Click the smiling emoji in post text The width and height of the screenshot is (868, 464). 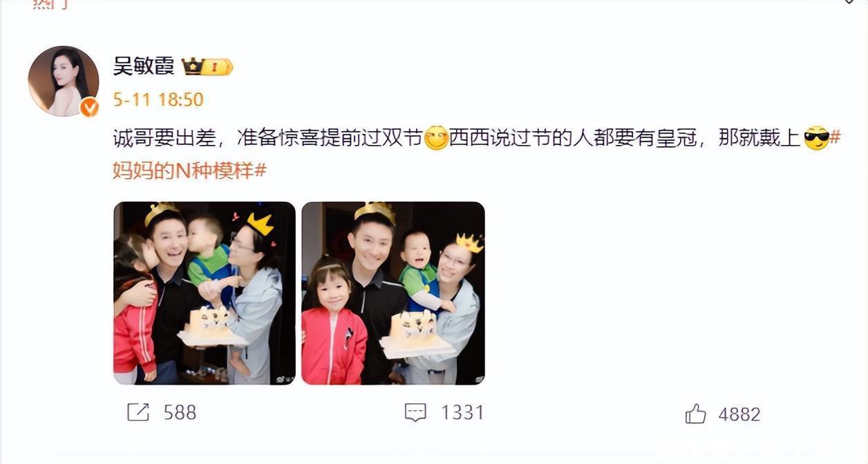(436, 138)
